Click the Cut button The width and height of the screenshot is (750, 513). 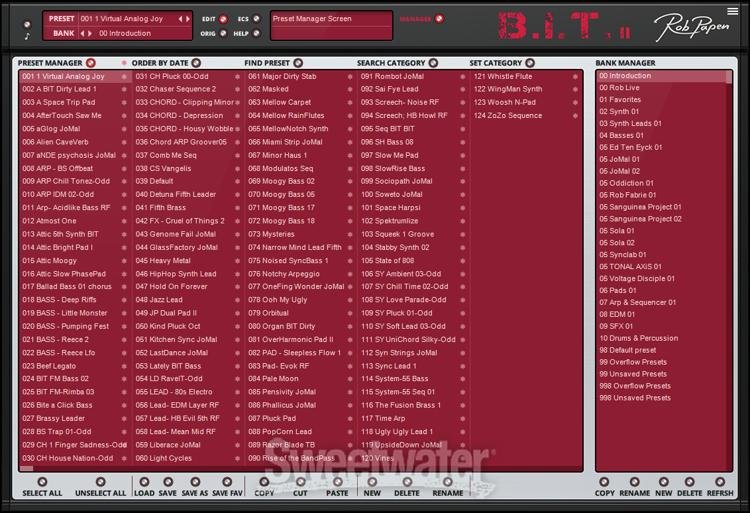(x=300, y=482)
